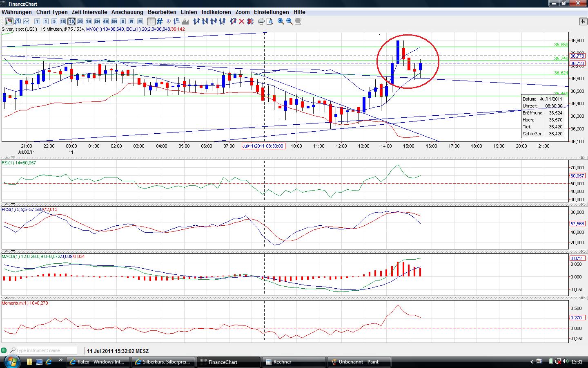Select the 15-minute interval button

point(71,21)
